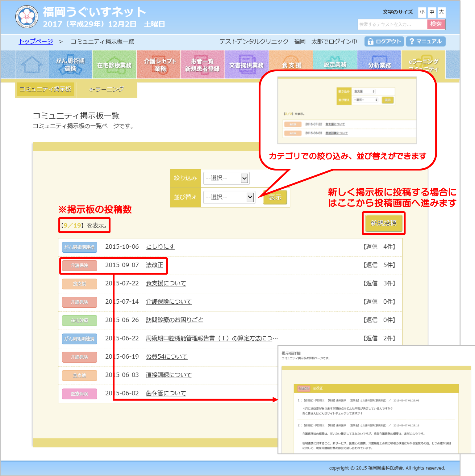Click the ログアウト button
475x476 pixels.
(x=384, y=41)
